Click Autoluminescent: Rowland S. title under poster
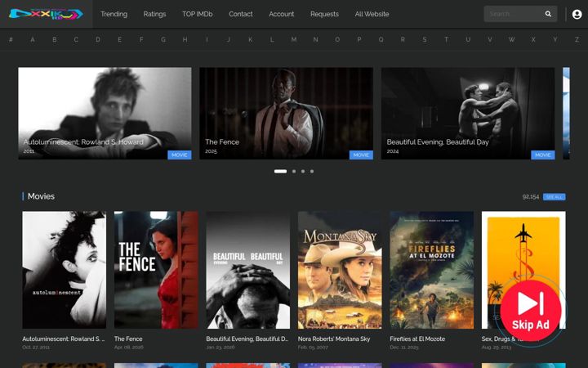 pyautogui.click(x=64, y=339)
